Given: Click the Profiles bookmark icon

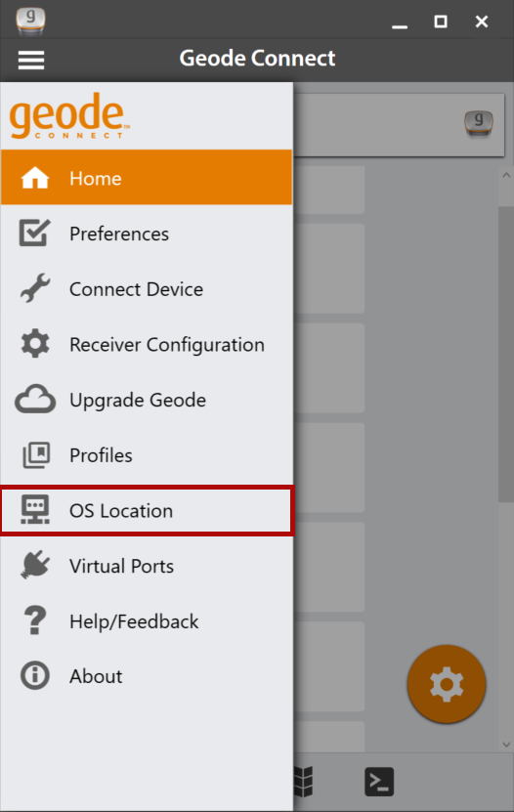Looking at the screenshot, I should tap(36, 455).
